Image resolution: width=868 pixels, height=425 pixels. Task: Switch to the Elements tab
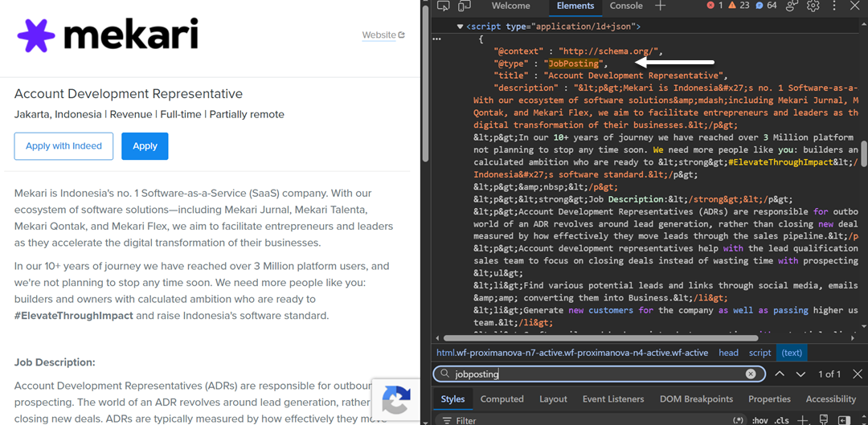(575, 6)
